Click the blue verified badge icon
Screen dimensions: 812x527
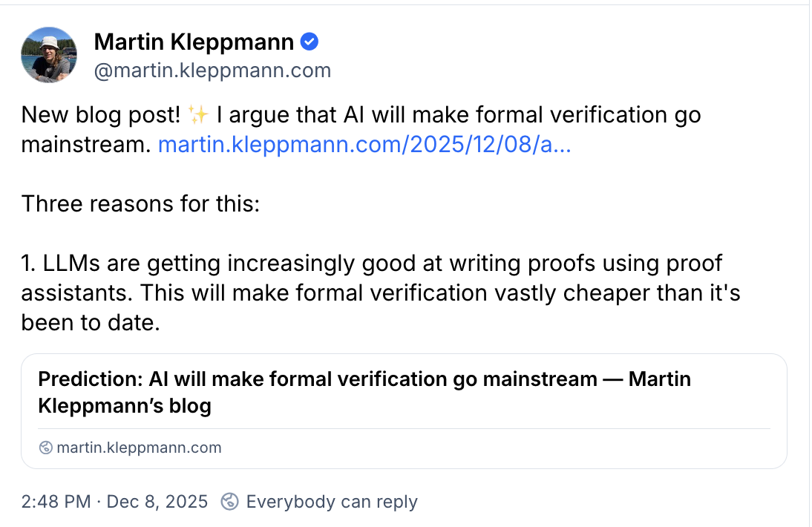click(310, 42)
